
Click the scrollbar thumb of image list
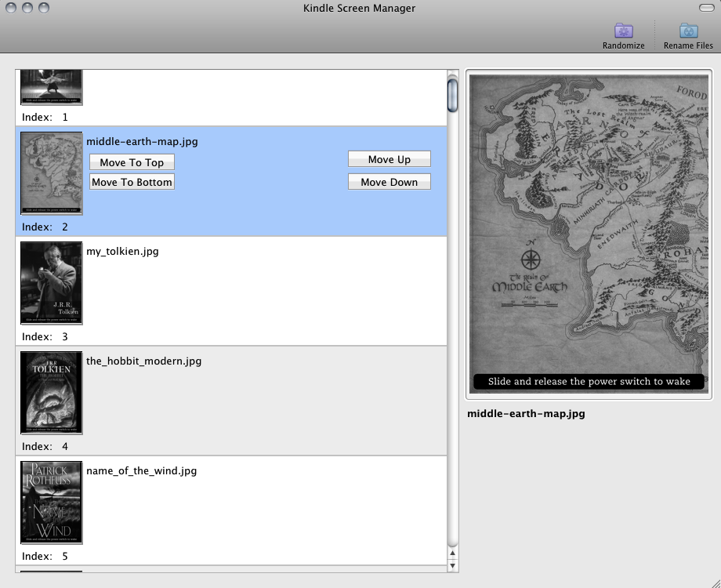[452, 95]
